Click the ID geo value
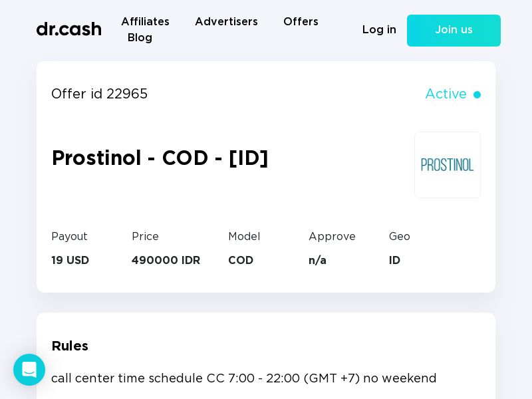This screenshot has width=532, height=399. (394, 261)
